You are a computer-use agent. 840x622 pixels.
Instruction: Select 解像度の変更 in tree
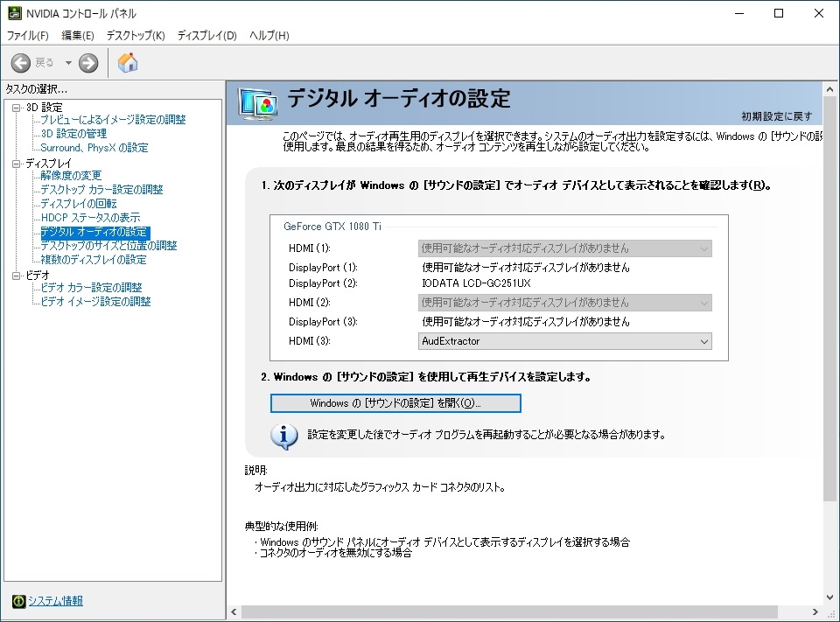coord(71,175)
